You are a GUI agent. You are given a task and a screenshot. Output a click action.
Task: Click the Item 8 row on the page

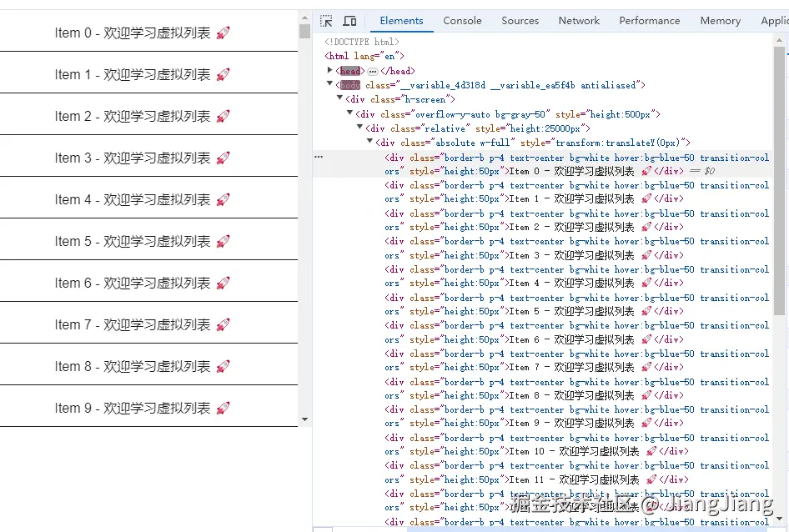[x=133, y=364]
